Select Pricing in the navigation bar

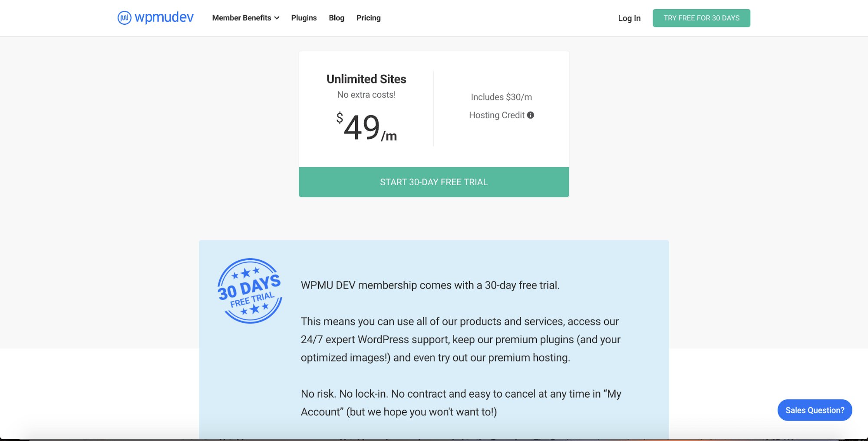click(x=368, y=18)
